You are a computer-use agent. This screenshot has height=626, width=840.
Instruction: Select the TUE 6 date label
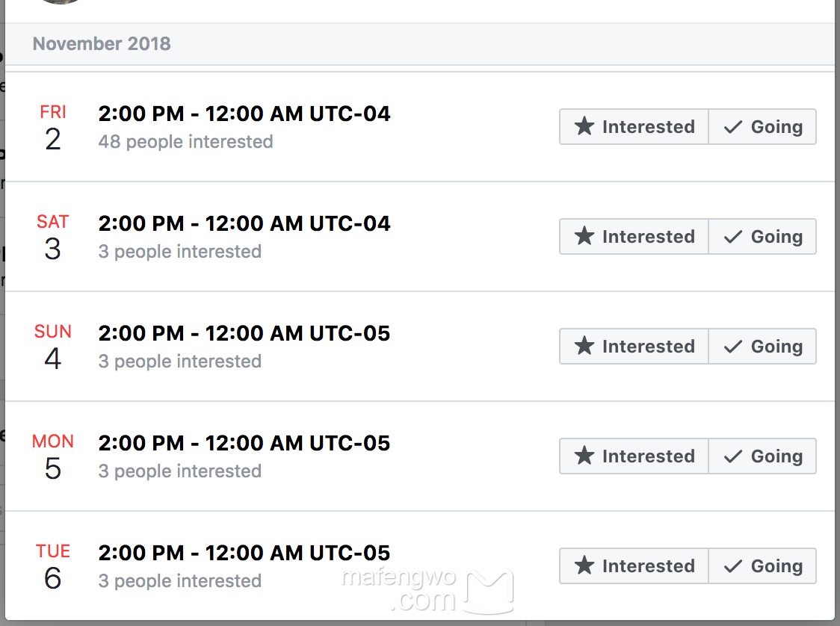[x=53, y=567]
